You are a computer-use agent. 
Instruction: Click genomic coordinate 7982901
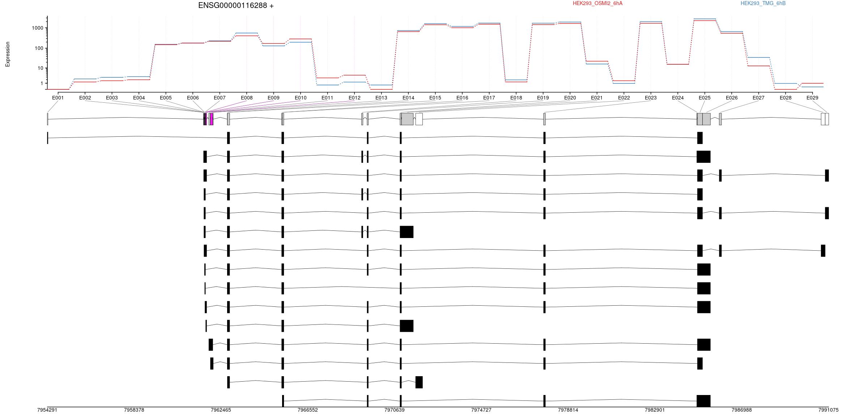tap(655, 410)
